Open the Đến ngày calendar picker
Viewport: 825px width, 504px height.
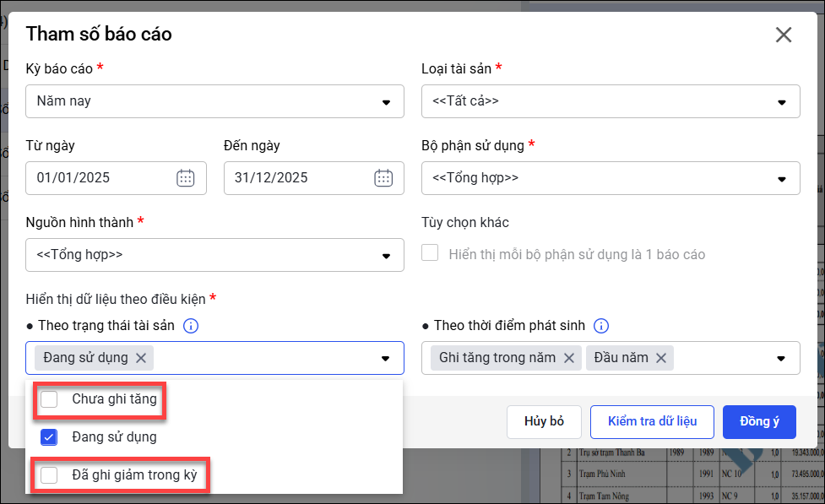tap(383, 178)
